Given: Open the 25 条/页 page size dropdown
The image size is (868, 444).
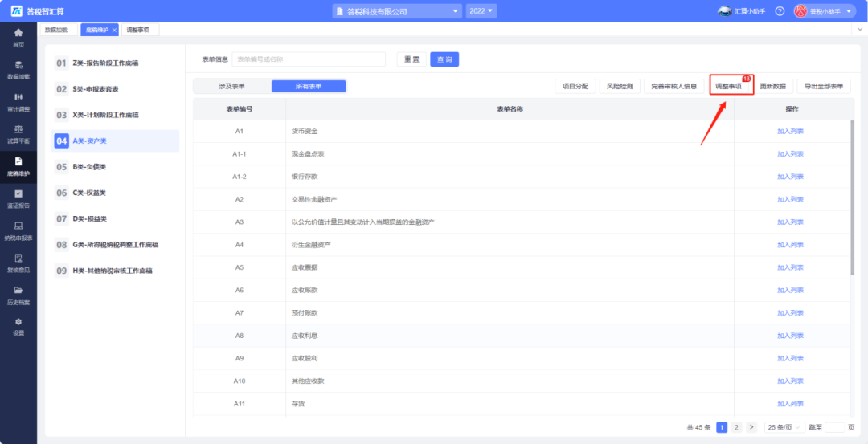Looking at the screenshot, I should (x=784, y=427).
